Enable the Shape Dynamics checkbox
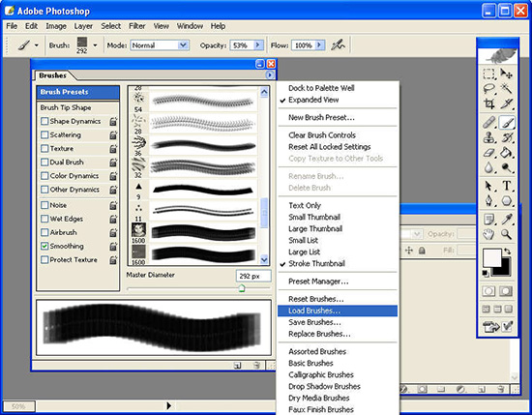The width and height of the screenshot is (532, 415). tap(44, 121)
